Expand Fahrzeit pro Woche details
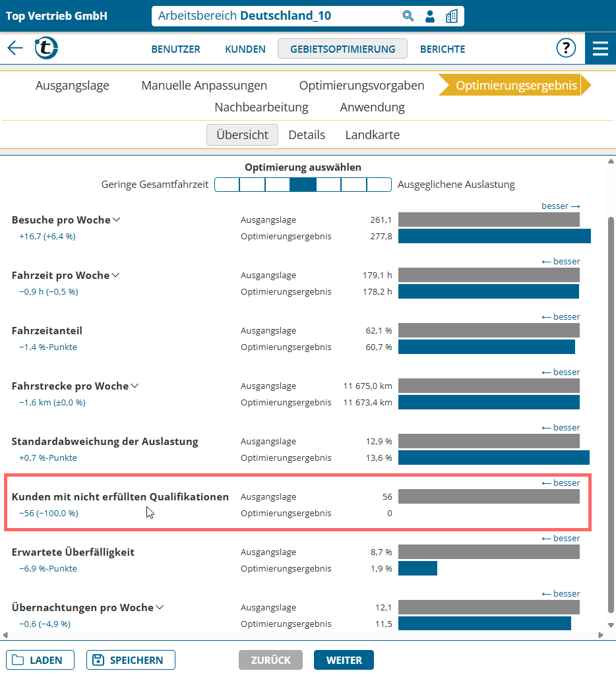The image size is (616, 679). [117, 276]
